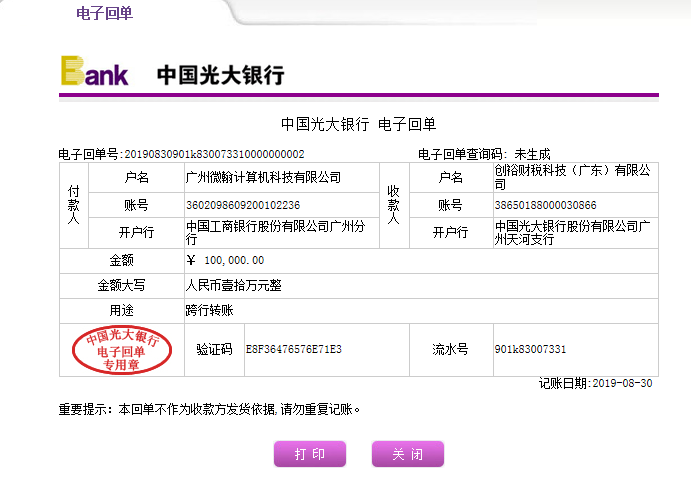Select the 电子回单 tab at top
Viewport: 691px width, 486px height.
pyautogui.click(x=104, y=13)
